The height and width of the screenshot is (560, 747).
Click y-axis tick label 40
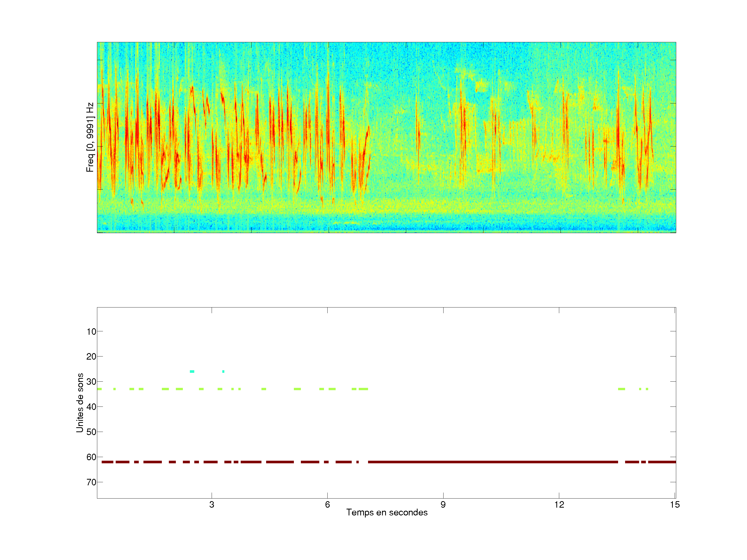pos(91,407)
